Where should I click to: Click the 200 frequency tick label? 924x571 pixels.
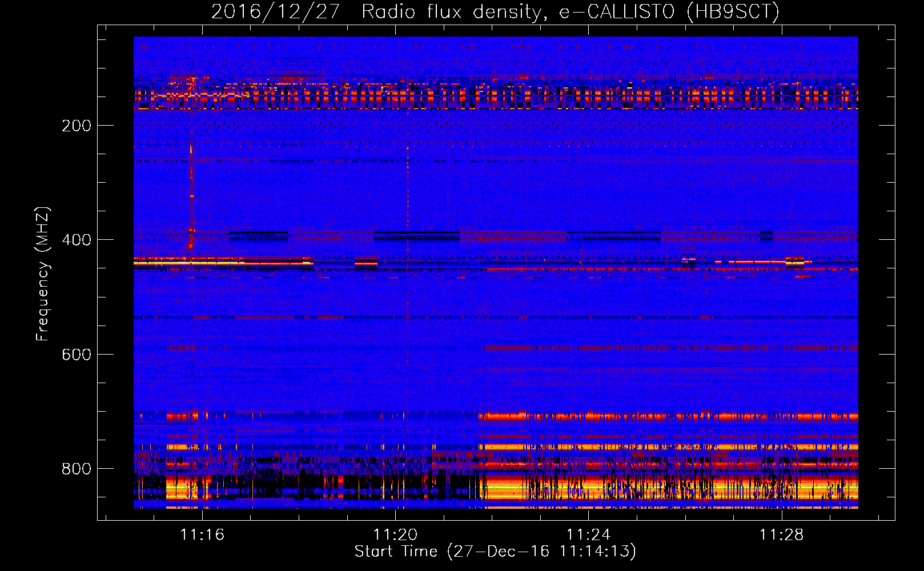[x=77, y=126]
